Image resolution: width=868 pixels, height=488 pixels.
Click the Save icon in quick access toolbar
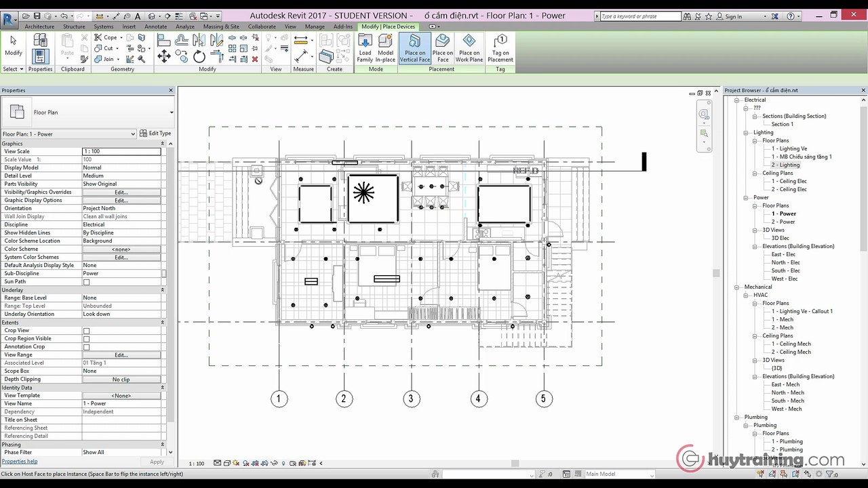(x=37, y=16)
